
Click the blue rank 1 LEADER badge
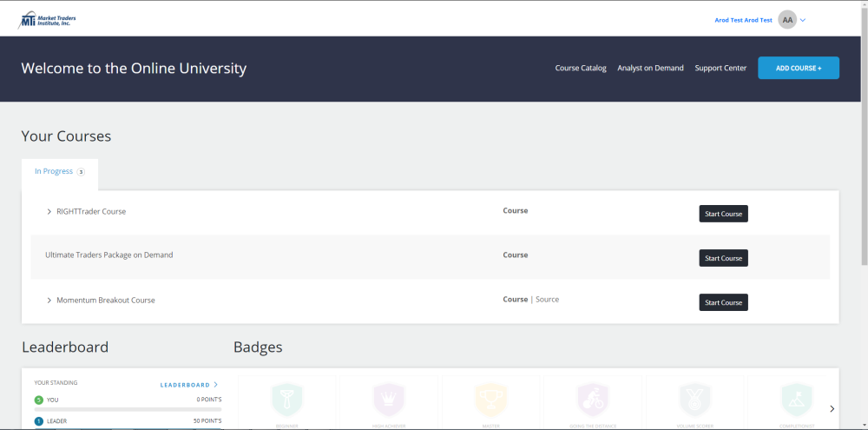pos(39,421)
